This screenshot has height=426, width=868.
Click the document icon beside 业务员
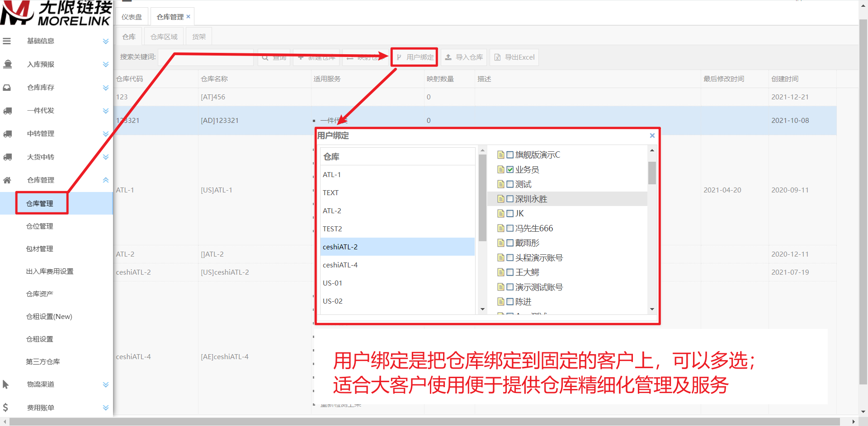coord(501,169)
